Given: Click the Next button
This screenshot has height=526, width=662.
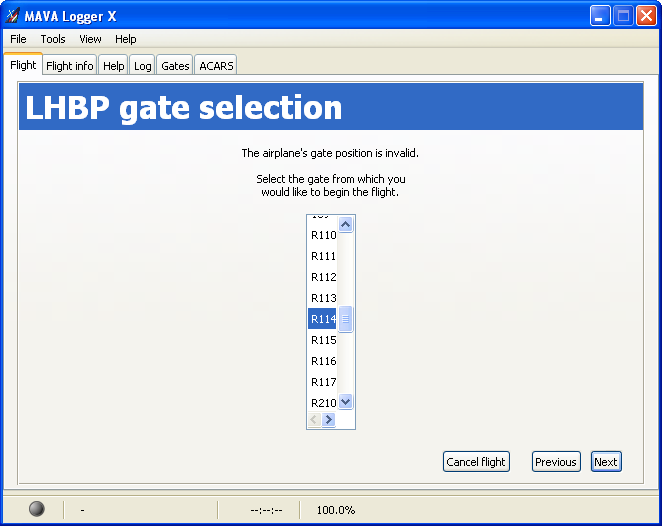Looking at the screenshot, I should (x=606, y=462).
